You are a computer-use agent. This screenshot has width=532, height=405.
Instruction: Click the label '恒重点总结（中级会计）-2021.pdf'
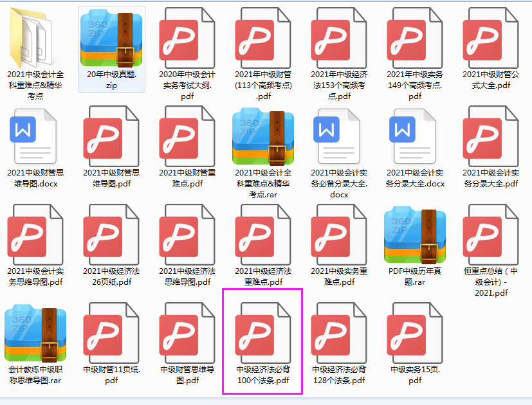tap(491, 282)
